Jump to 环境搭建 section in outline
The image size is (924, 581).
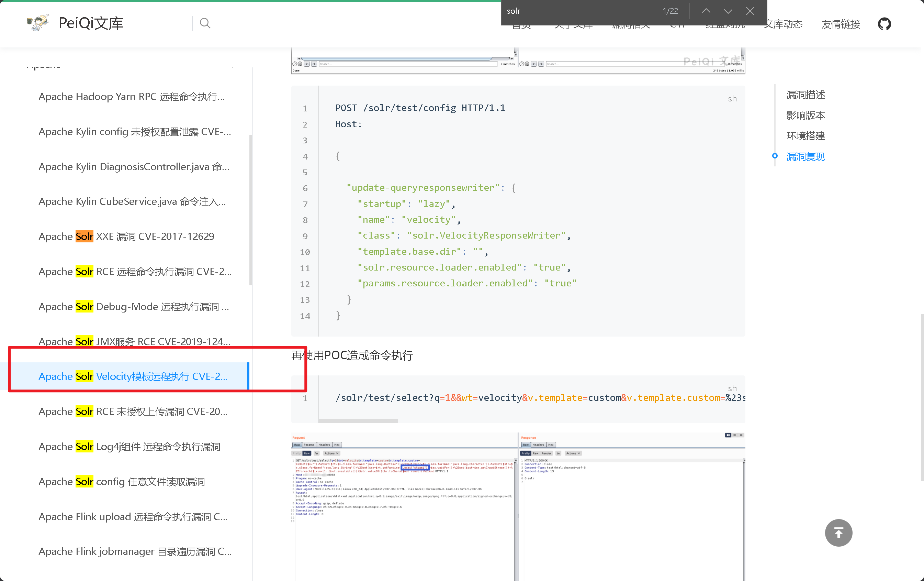805,136
